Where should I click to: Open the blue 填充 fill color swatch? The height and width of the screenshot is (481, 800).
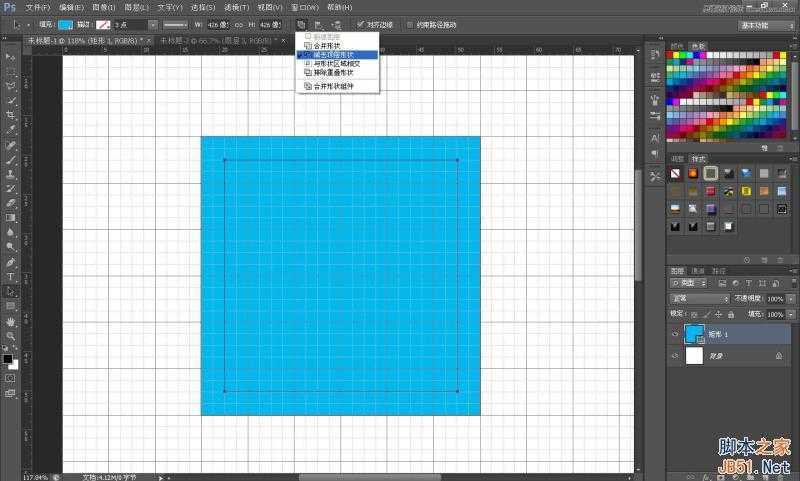click(x=66, y=24)
